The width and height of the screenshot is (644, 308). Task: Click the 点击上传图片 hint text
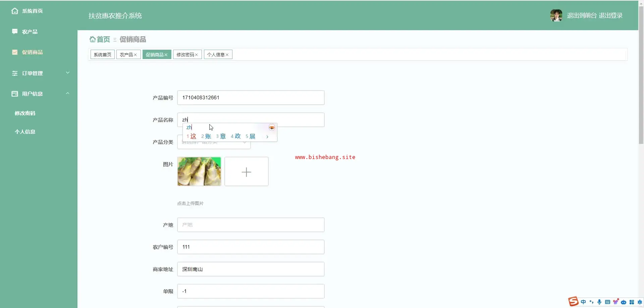point(190,203)
